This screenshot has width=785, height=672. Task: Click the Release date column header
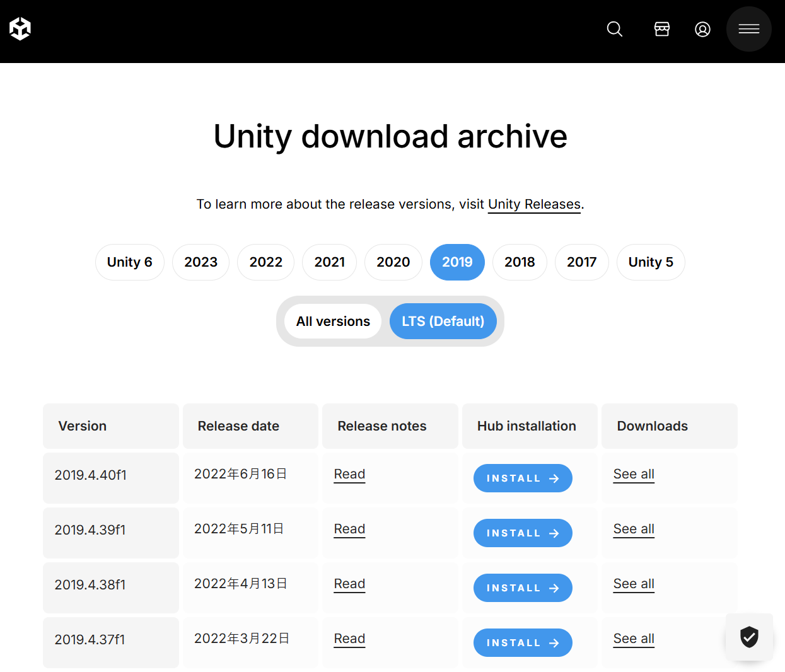[x=250, y=426]
